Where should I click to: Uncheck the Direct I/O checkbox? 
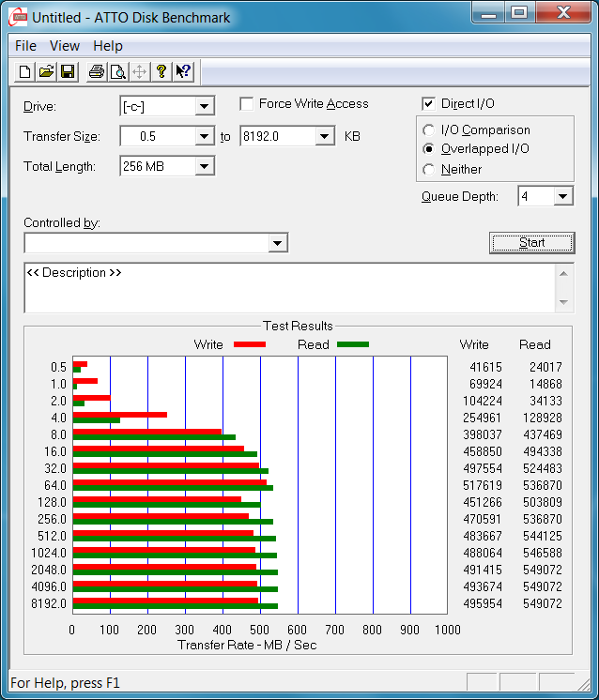[429, 104]
